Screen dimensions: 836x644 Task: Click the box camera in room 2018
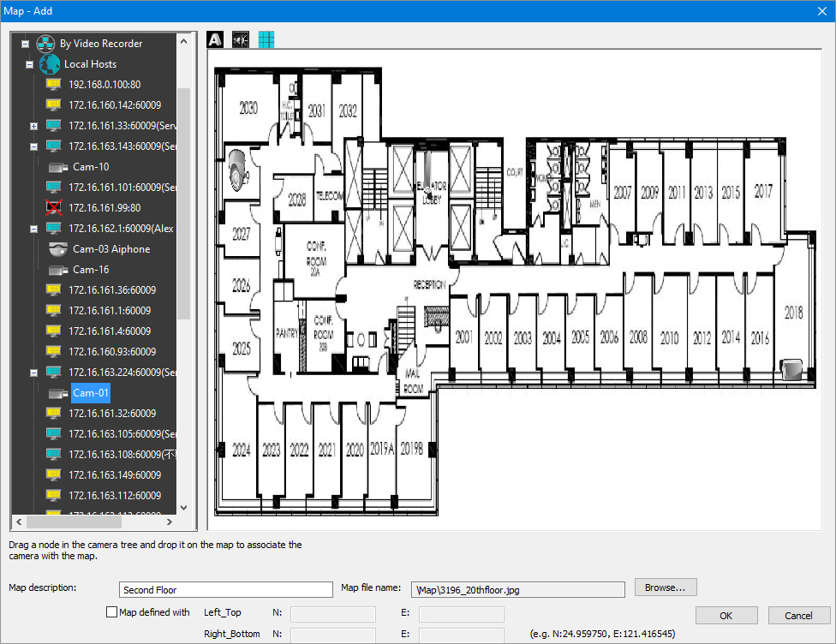(793, 368)
